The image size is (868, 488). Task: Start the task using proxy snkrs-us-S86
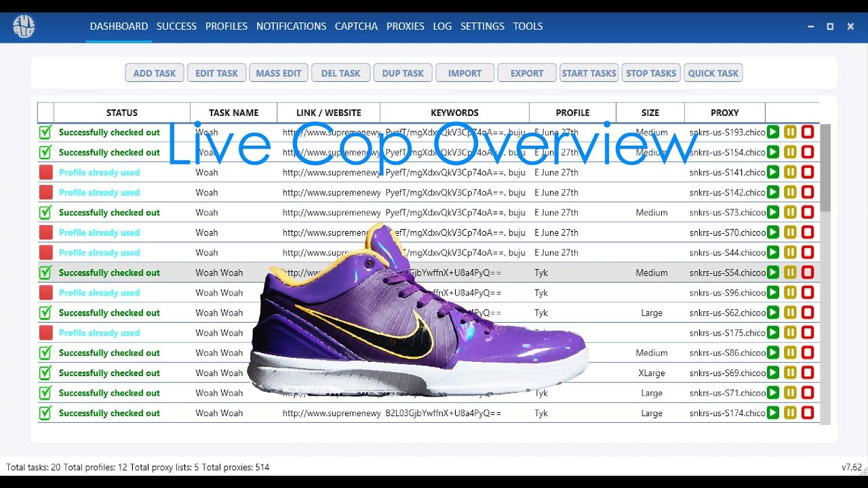[x=773, y=352]
